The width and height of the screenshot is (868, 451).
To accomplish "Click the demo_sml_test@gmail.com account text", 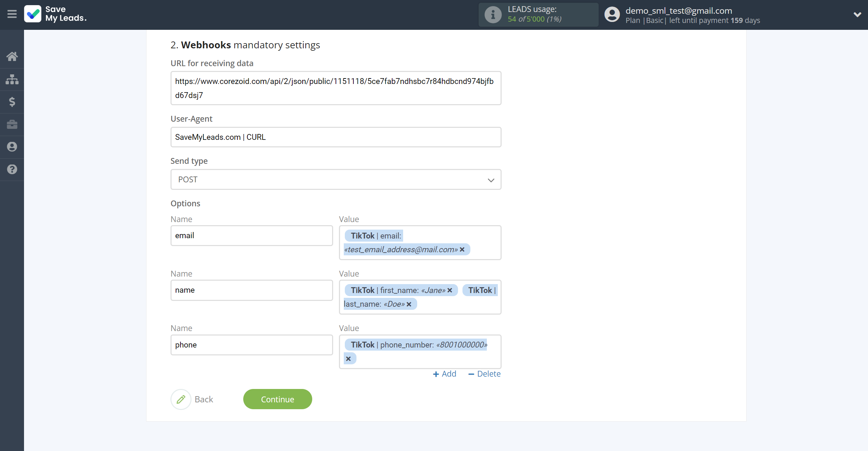I will tap(679, 11).
